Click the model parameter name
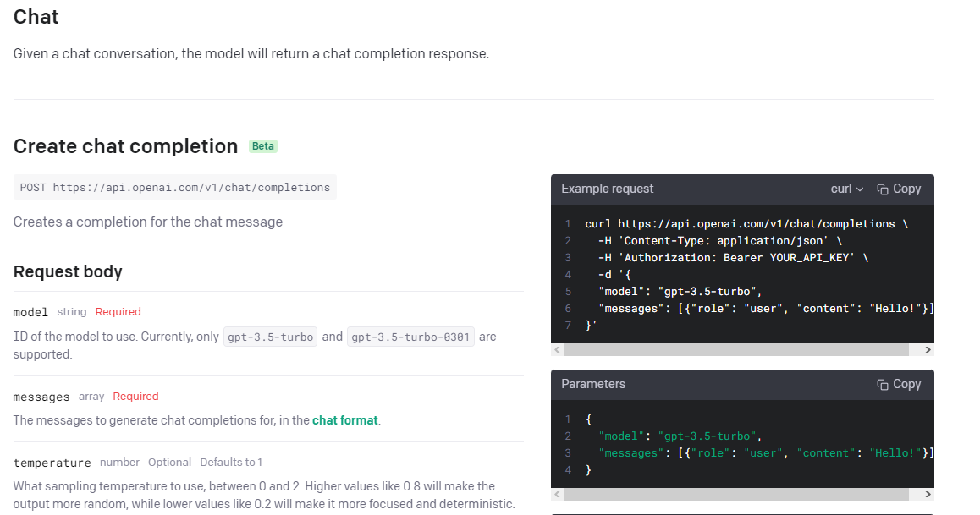Viewport: 980px width, 515px height. point(30,312)
